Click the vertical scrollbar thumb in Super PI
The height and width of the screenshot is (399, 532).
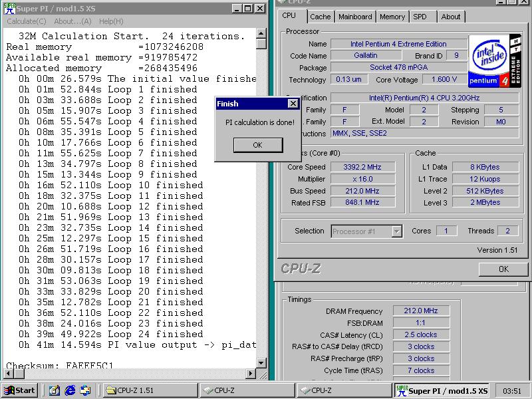[261, 44]
